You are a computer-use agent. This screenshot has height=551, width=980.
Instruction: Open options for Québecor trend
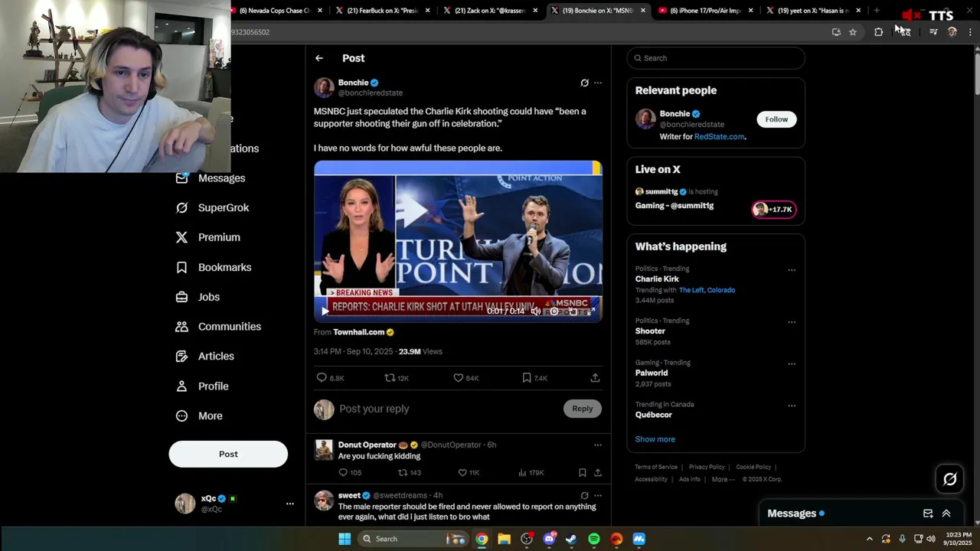[x=792, y=406]
